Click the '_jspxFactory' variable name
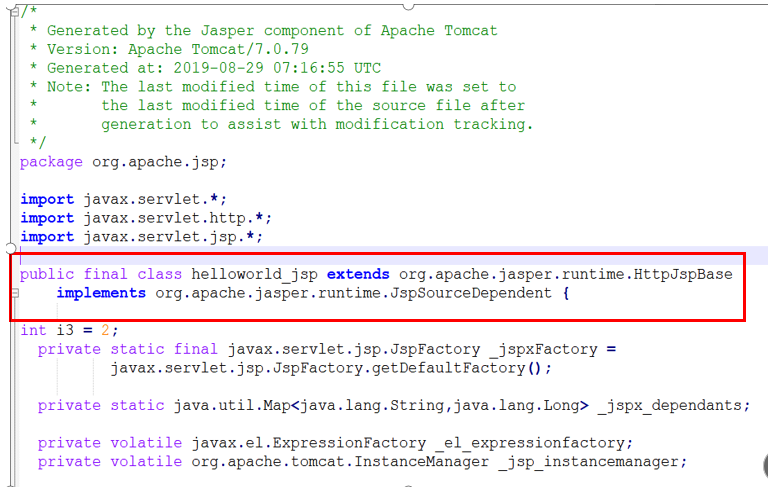 (x=543, y=349)
